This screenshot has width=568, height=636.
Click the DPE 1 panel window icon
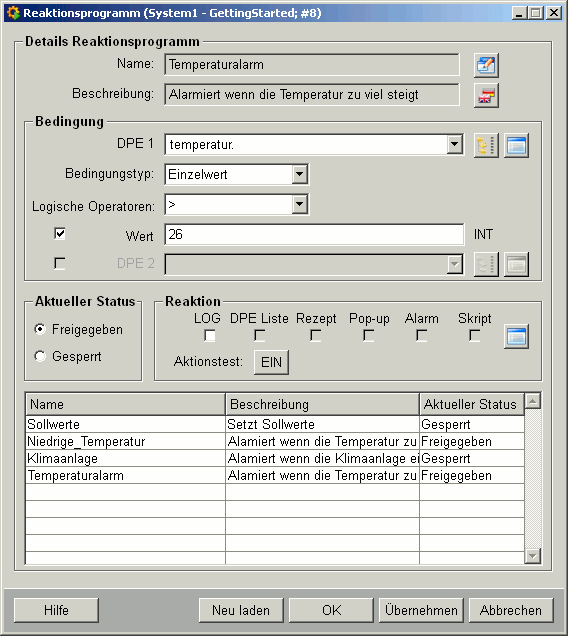click(516, 145)
